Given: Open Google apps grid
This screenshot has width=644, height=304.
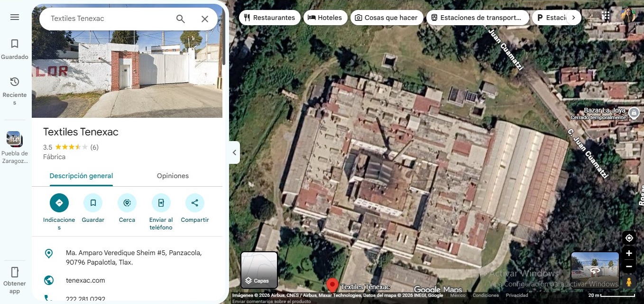Looking at the screenshot, I should tap(606, 16).
